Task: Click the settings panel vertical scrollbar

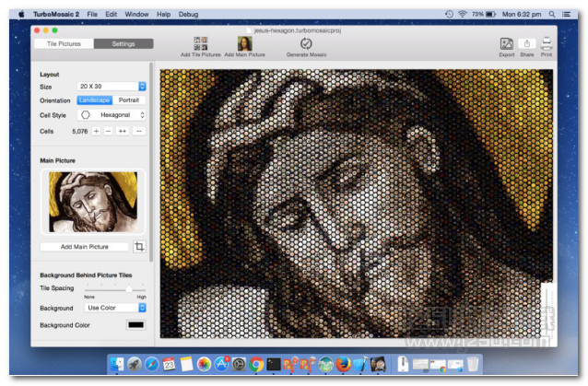Action: pos(151,162)
